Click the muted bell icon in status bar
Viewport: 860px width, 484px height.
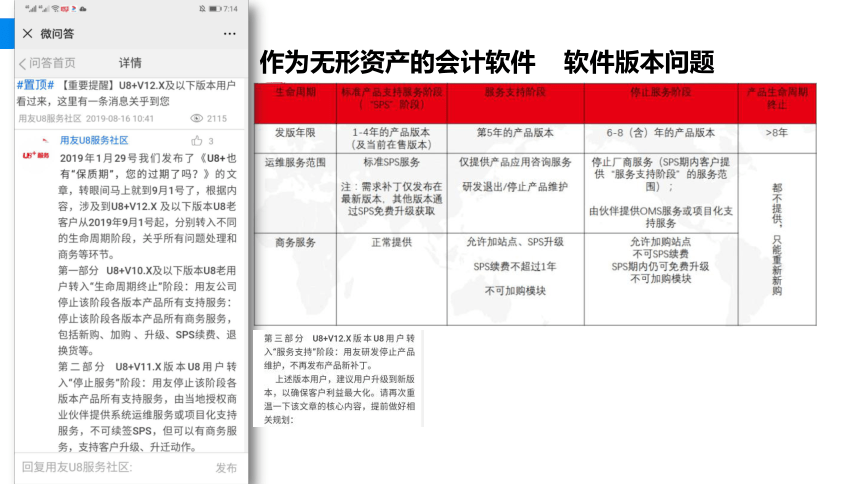point(202,9)
